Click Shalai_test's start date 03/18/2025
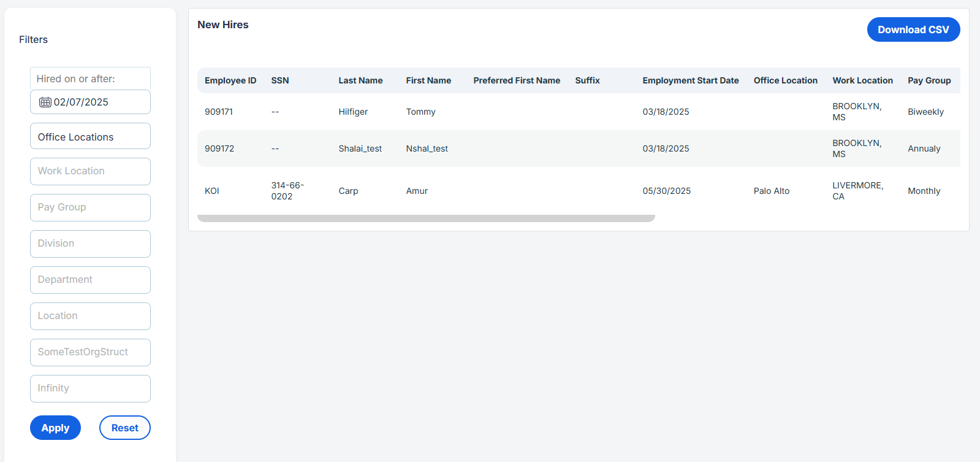Image resolution: width=980 pixels, height=462 pixels. coord(666,148)
